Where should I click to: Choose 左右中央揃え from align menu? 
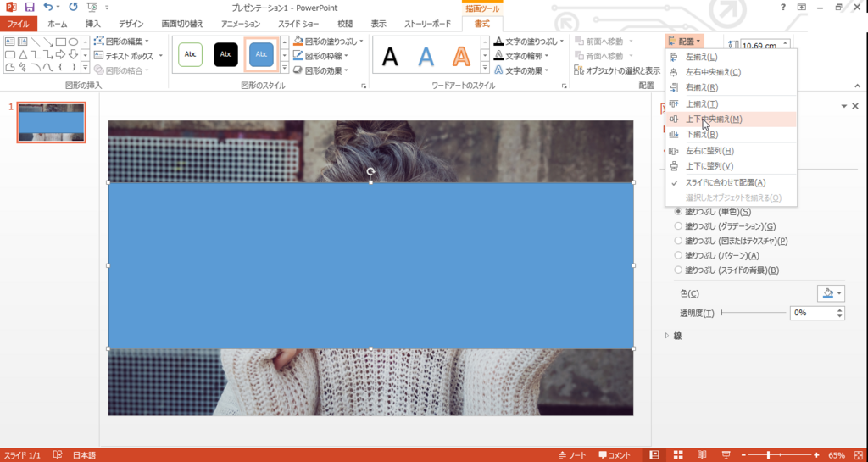[731, 73]
